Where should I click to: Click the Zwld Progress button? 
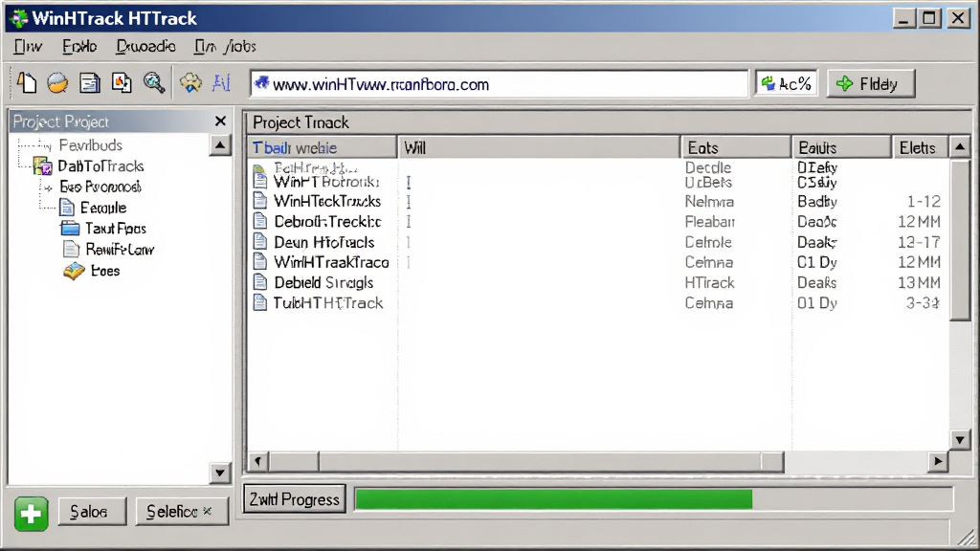tap(295, 499)
